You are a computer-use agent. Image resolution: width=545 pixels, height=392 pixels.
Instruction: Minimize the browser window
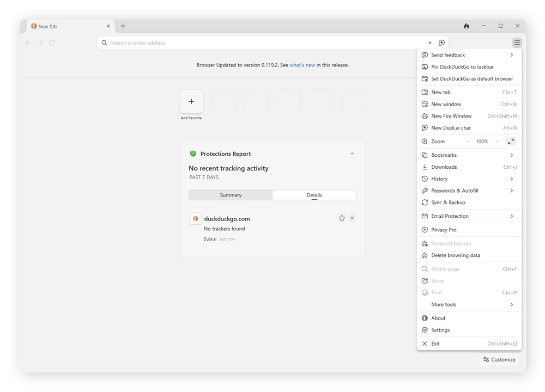click(483, 26)
